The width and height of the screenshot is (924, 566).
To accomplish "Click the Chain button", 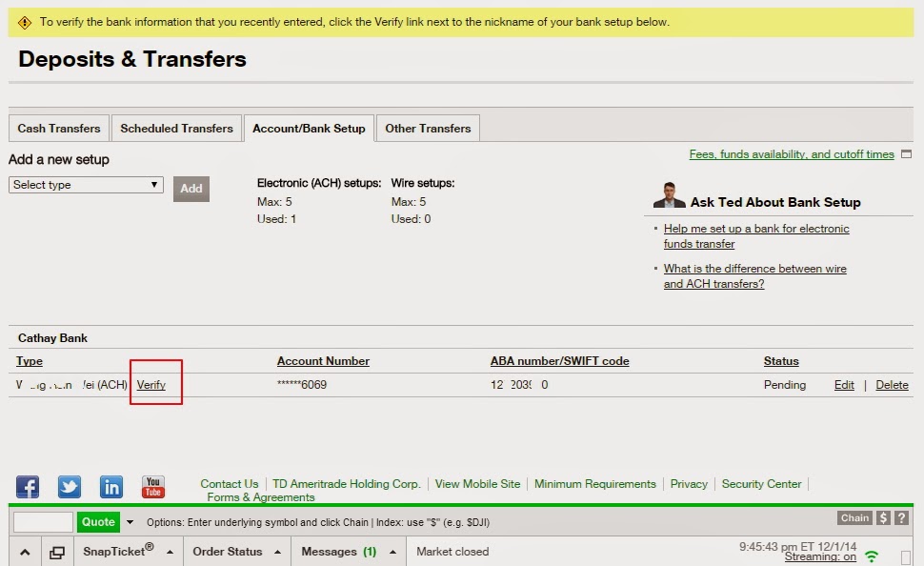I will [854, 517].
